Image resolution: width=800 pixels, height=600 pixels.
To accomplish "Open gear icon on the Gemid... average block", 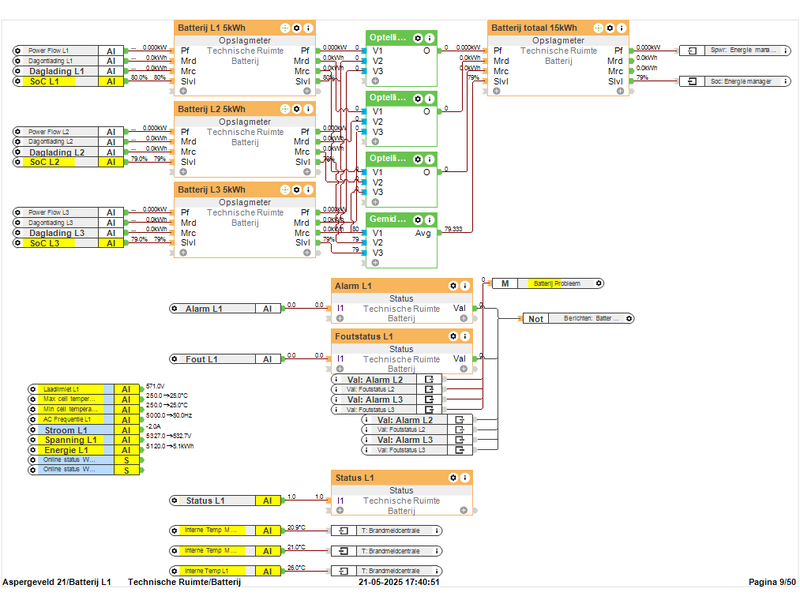I will pyautogui.click(x=418, y=220).
